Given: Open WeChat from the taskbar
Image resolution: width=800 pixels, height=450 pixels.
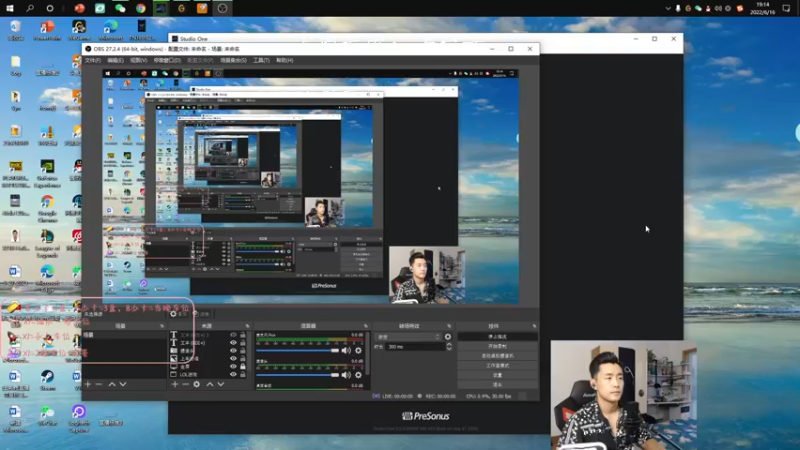Looking at the screenshot, I should (x=120, y=8).
